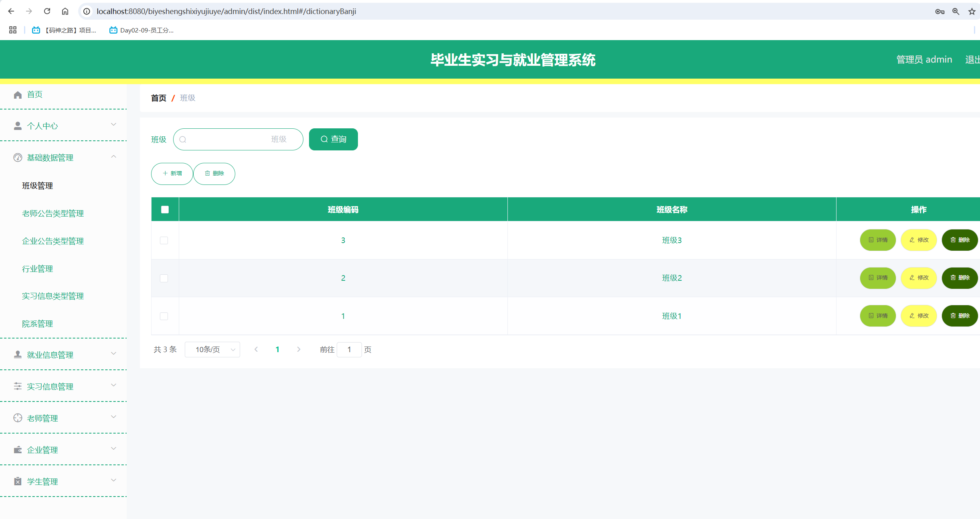Click 修改 for 班级2
Viewport: 980px width, 519px height.
(919, 278)
